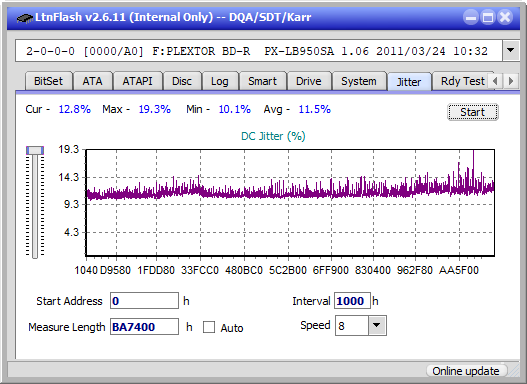Click the Start Address input field
This screenshot has height=384, width=527.
[145, 301]
